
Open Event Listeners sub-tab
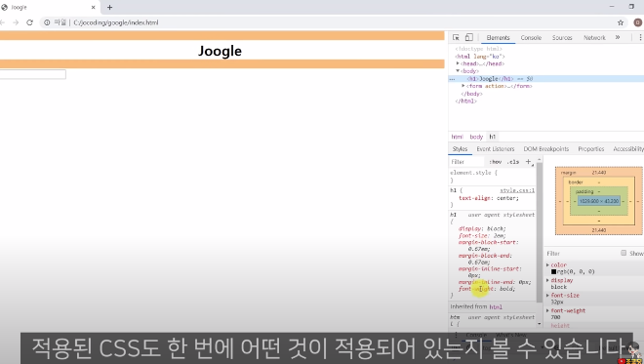click(496, 148)
